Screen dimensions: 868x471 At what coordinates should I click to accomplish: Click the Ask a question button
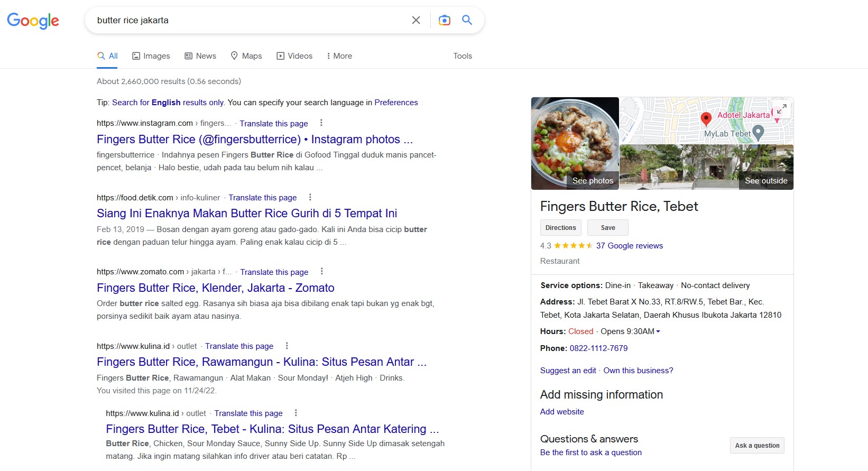[x=757, y=446]
